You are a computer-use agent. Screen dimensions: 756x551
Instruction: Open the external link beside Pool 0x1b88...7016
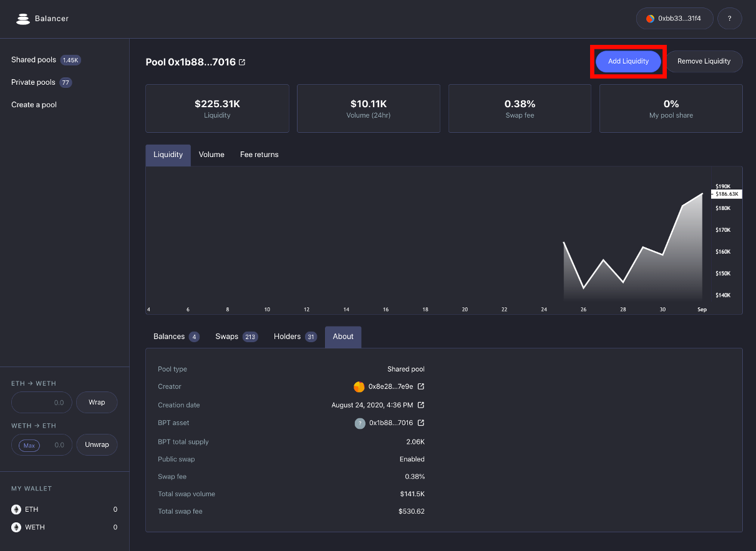[242, 62]
